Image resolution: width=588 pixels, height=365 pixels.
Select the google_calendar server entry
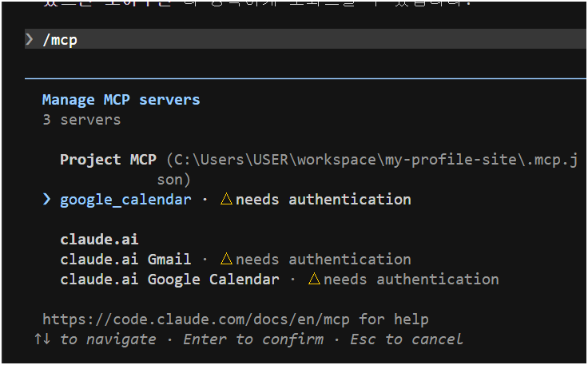click(125, 200)
